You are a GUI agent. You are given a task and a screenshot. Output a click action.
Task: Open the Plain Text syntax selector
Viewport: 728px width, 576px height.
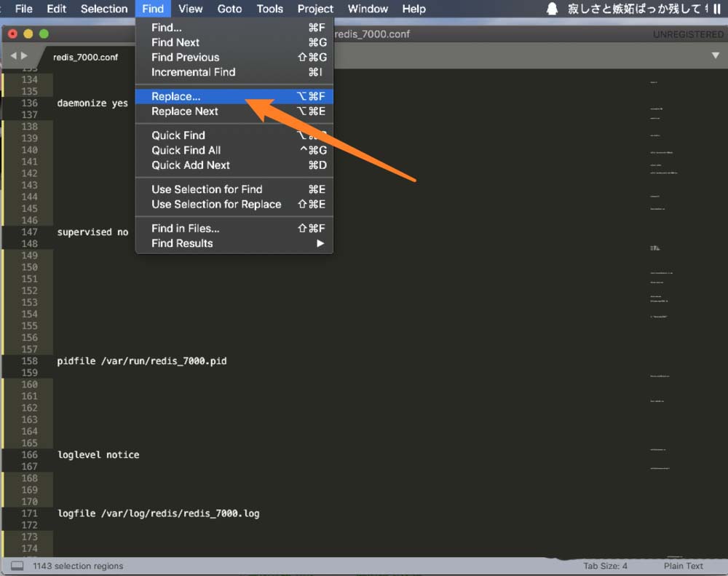(x=683, y=566)
